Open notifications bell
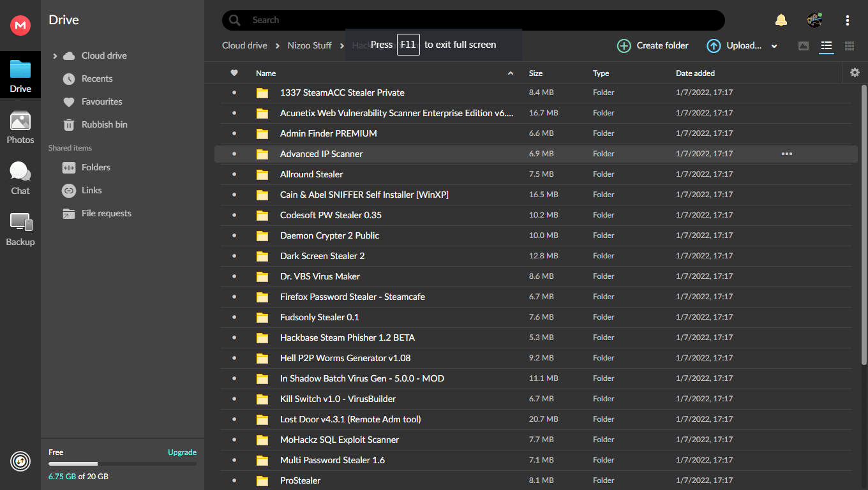The image size is (868, 490). [781, 20]
